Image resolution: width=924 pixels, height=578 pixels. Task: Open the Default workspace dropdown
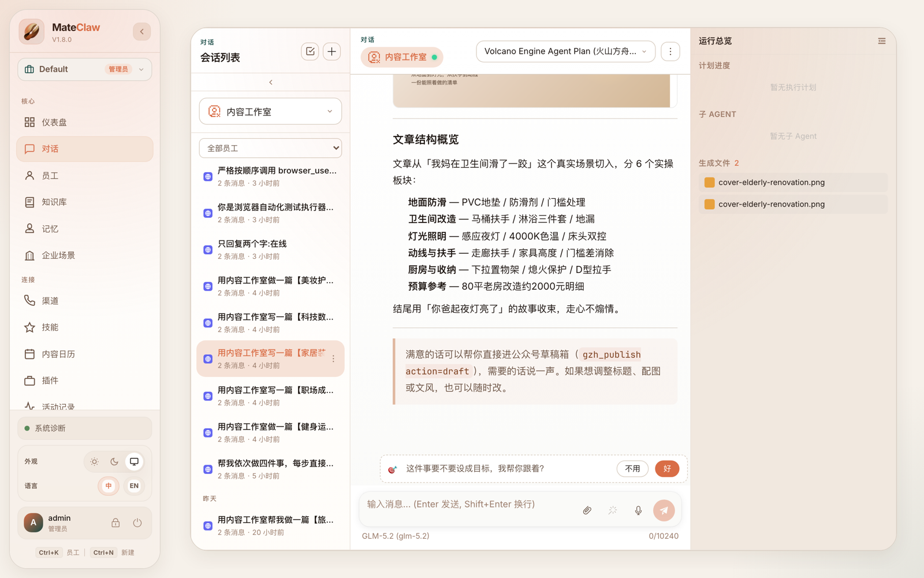pos(85,69)
